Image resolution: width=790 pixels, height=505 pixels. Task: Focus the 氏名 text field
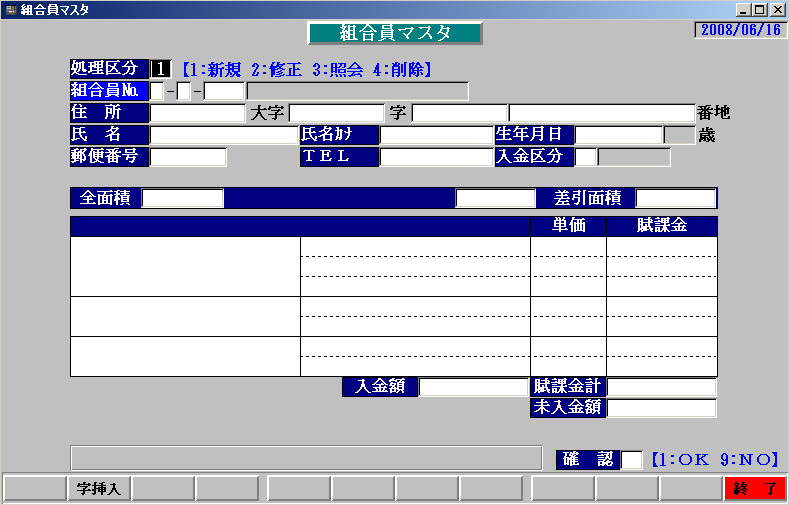pos(224,135)
